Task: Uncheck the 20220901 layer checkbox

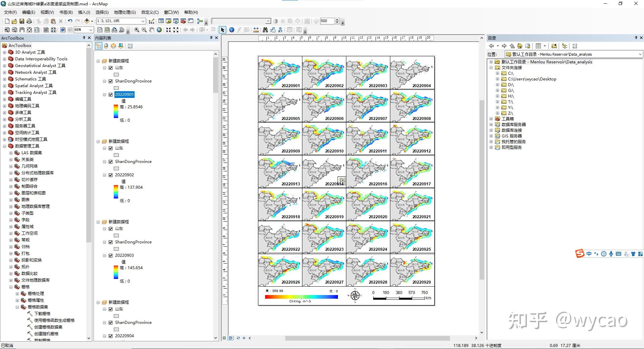Action: tap(110, 95)
